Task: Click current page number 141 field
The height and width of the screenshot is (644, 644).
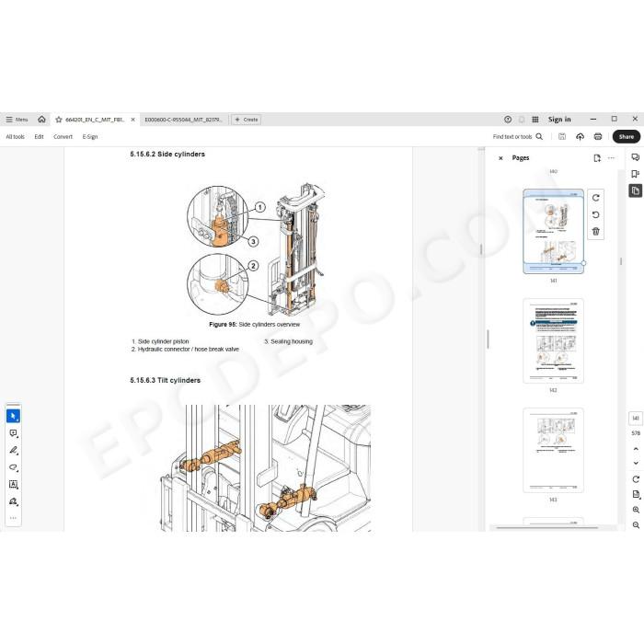Action: [636, 418]
